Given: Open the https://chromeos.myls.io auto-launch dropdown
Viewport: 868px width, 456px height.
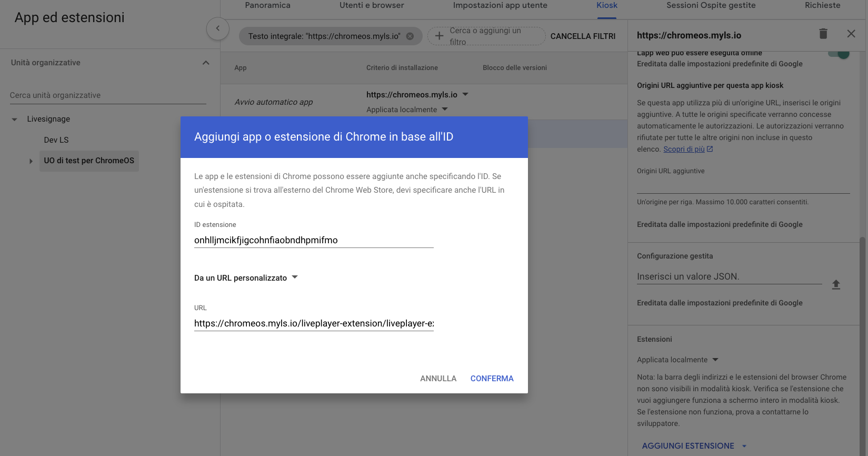Looking at the screenshot, I should pyautogui.click(x=465, y=94).
